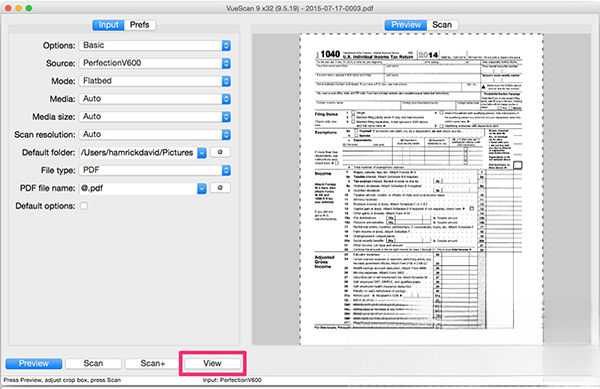The width and height of the screenshot is (600, 389).
Task: Click the PDF file name field
Action: (138, 188)
